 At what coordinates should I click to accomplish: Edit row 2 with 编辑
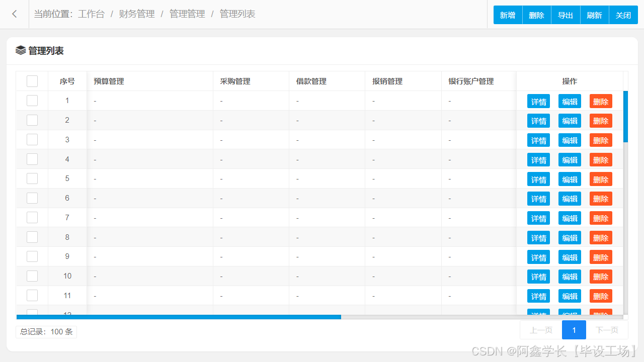570,121
